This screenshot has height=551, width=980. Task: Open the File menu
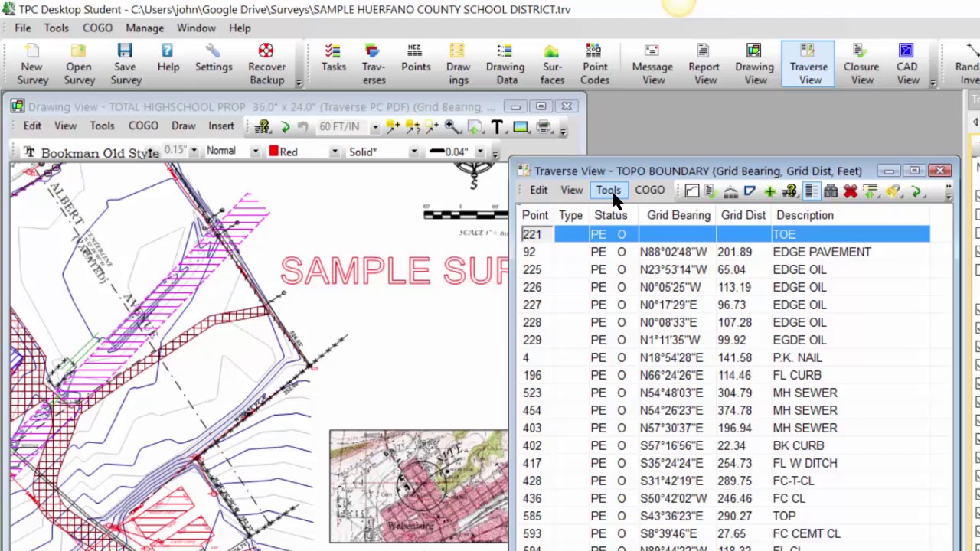click(23, 28)
